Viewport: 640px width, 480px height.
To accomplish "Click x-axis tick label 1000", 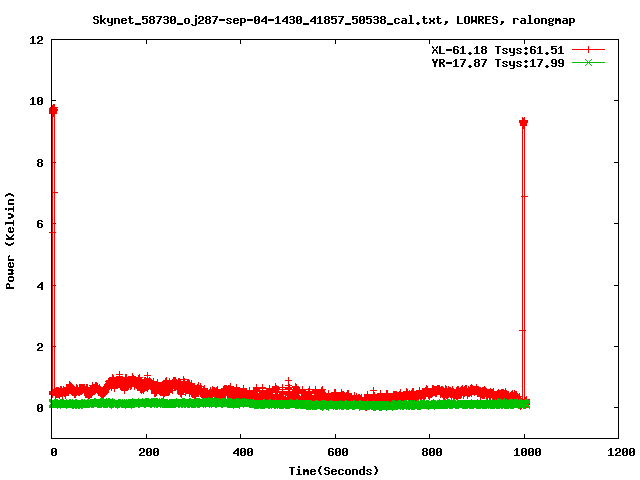I will click(x=527, y=452).
